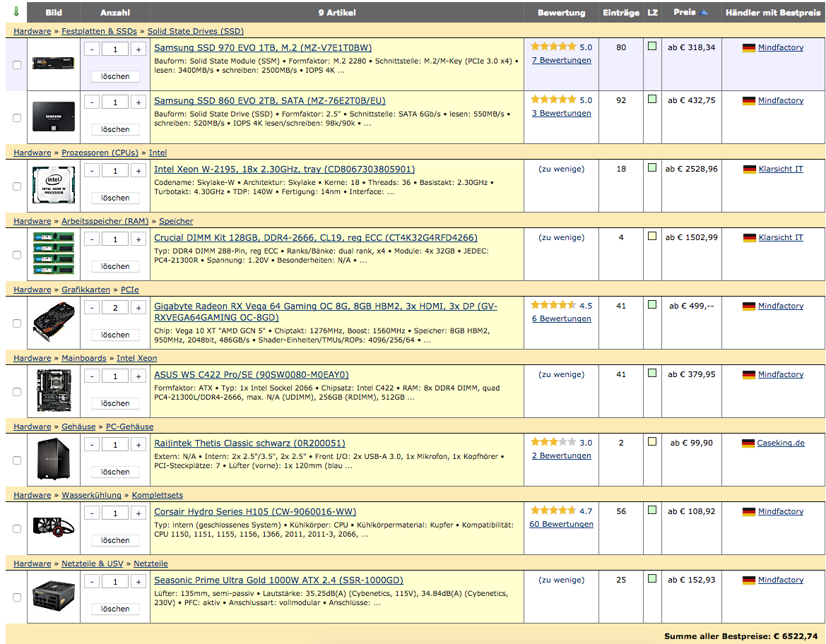Select the Samsung SSD 970 EVO row checkbox
The image size is (826, 644).
[x=17, y=65]
